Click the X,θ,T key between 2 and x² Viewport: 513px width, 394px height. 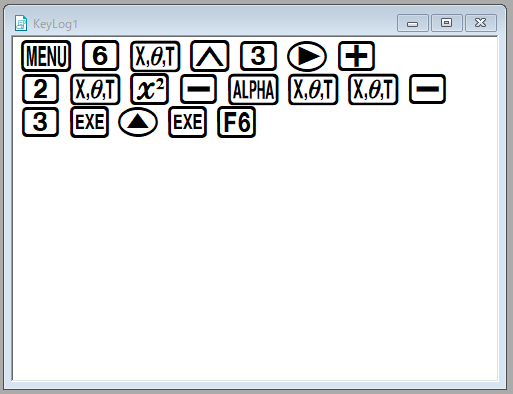[95, 89]
